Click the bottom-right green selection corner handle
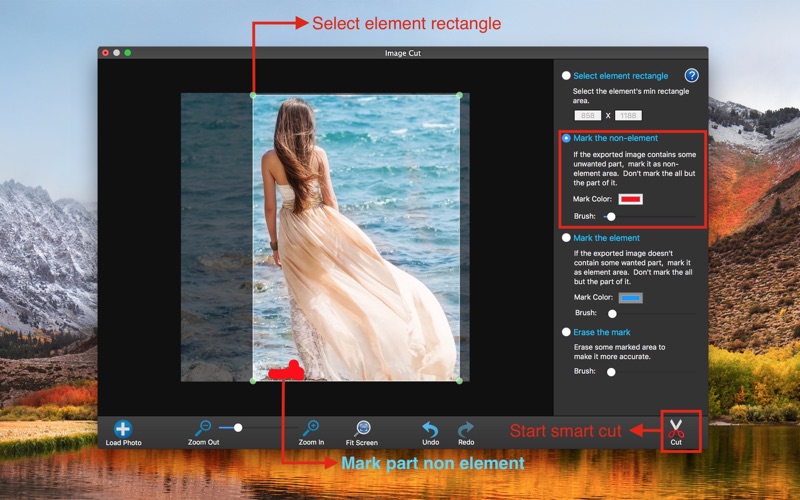The width and height of the screenshot is (800, 500). pyautogui.click(x=460, y=381)
